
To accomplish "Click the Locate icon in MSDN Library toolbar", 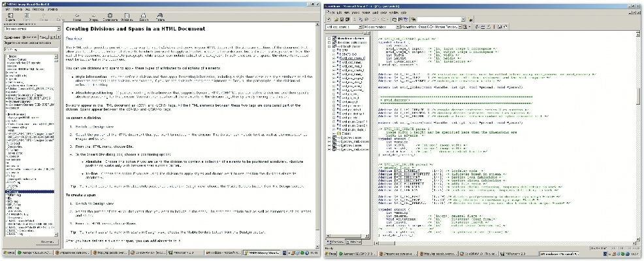I will coord(27,16).
